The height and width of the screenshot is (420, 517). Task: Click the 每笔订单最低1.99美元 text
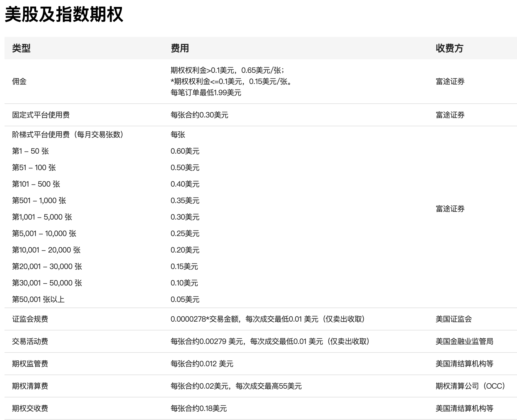pos(206,93)
